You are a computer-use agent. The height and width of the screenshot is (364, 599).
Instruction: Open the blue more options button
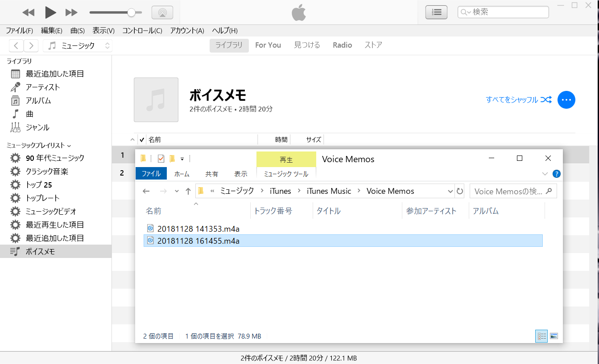[x=566, y=100]
